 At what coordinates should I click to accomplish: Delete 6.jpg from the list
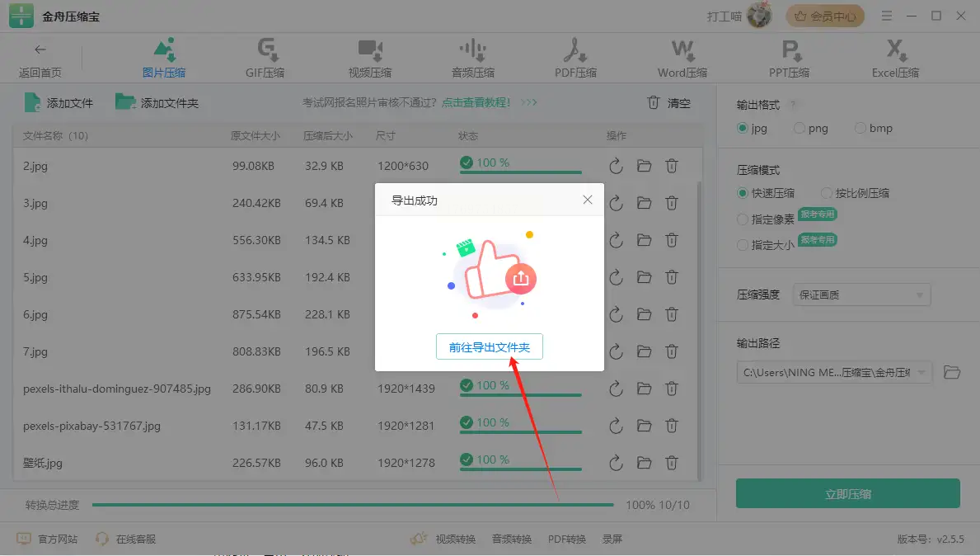click(671, 314)
